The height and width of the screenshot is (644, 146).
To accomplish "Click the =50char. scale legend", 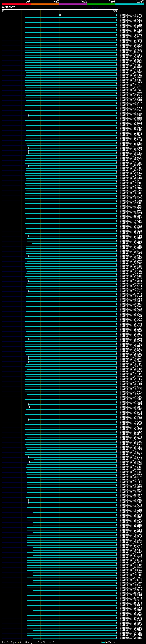I will pos(110,642).
